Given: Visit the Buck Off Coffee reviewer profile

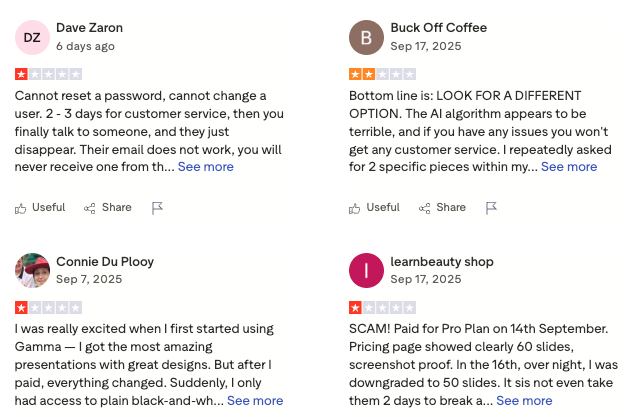Looking at the screenshot, I should click(438, 28).
